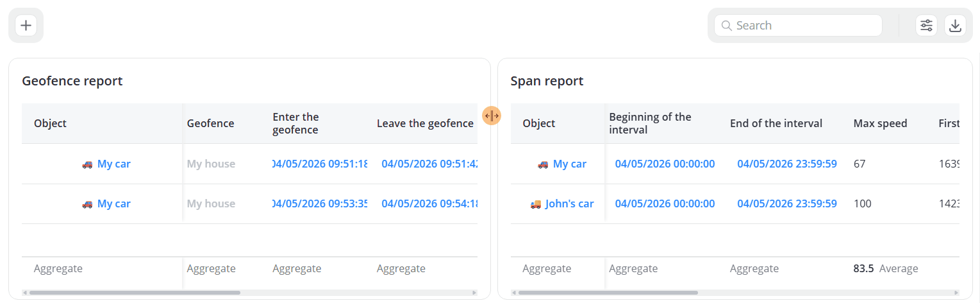Click inside the Search field
This screenshot has height=303, width=980.
[798, 26]
